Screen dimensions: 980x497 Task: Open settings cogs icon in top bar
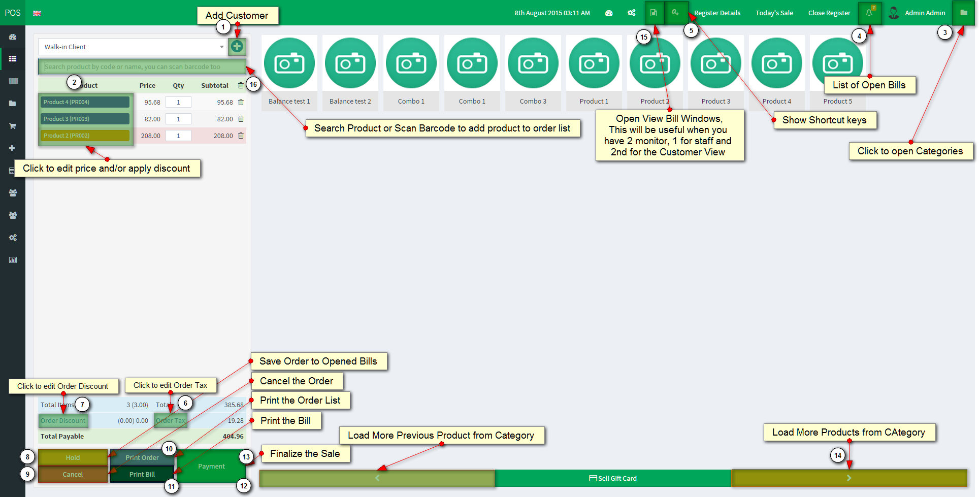coord(631,13)
